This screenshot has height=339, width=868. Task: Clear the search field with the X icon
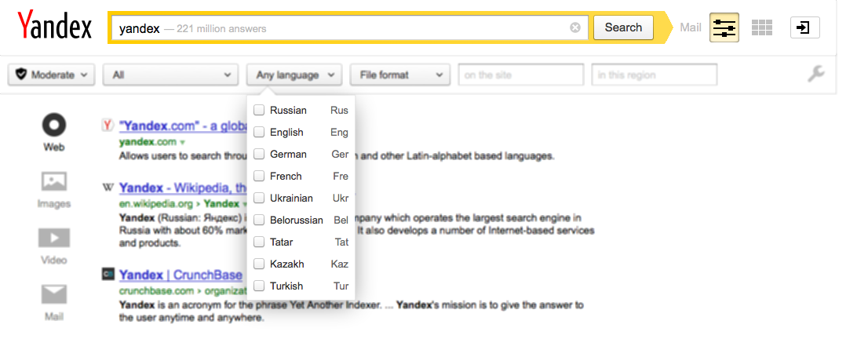575,27
